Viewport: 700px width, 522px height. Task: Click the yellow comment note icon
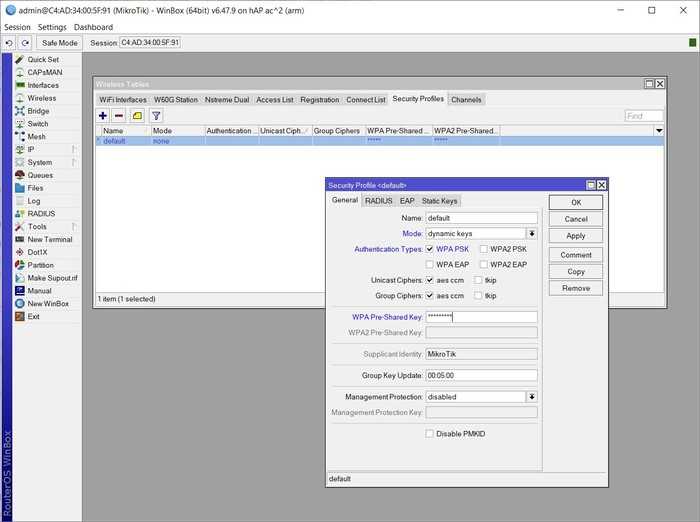(x=138, y=116)
